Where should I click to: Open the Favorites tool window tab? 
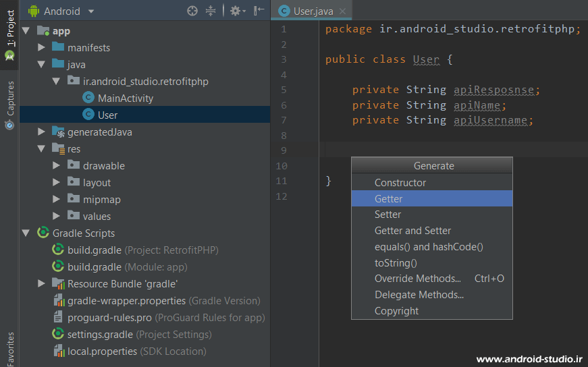point(10,349)
